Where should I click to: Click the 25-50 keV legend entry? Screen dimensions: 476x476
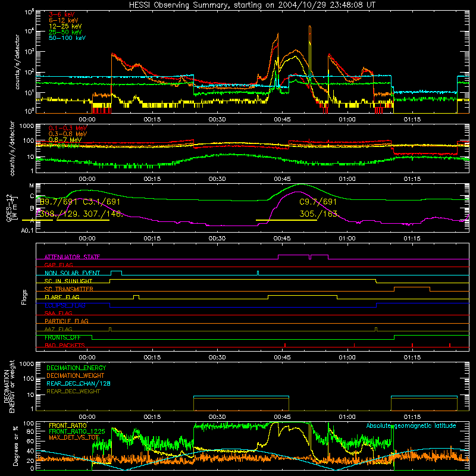click(65, 32)
